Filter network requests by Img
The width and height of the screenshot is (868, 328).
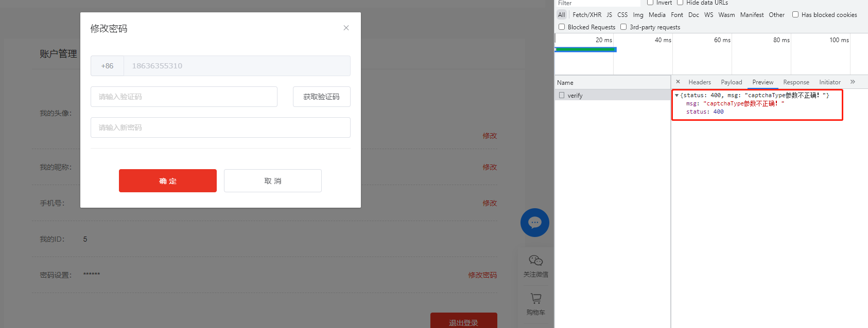point(638,15)
